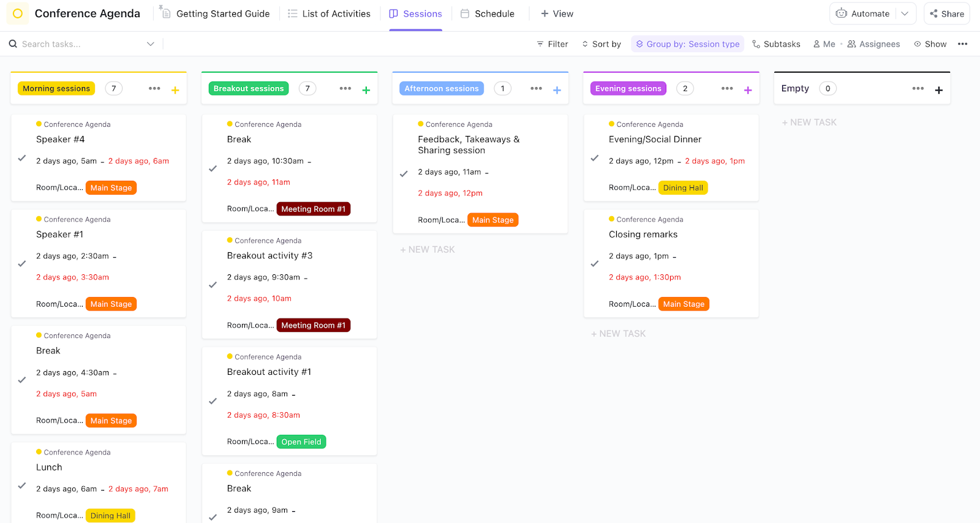Open Breakout sessions column ellipsis menu
The image size is (980, 523).
345,89
